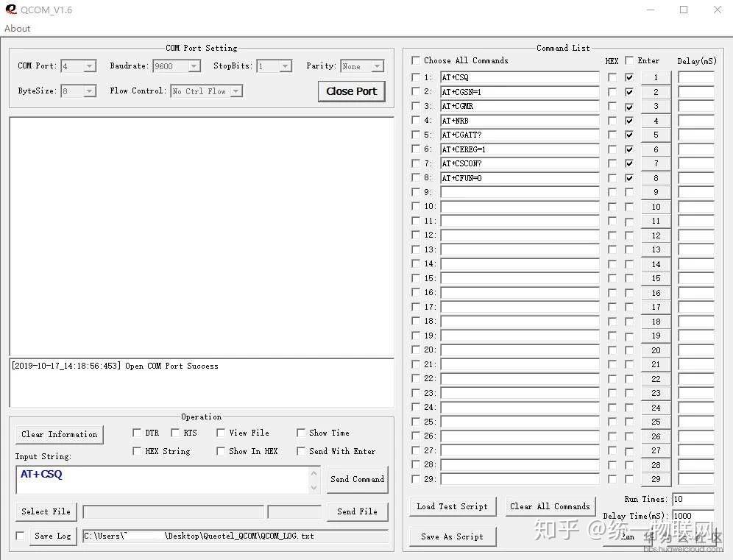
Task: Click the Close Port button
Action: pyautogui.click(x=352, y=91)
